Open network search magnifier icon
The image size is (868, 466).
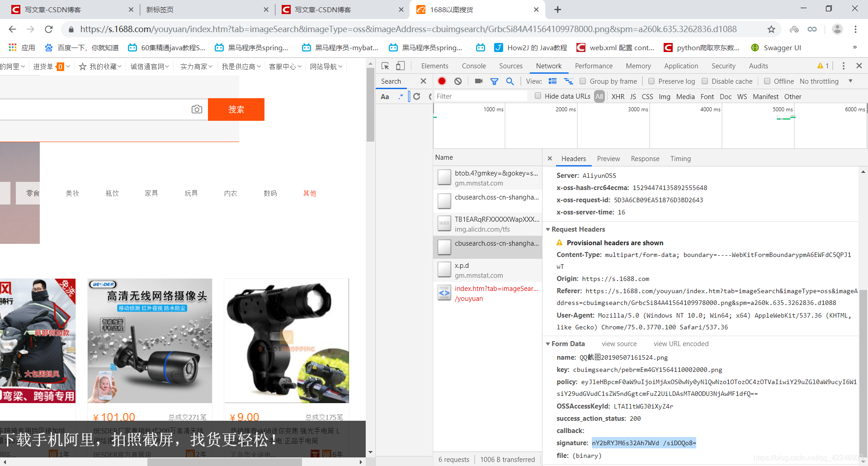(510, 81)
